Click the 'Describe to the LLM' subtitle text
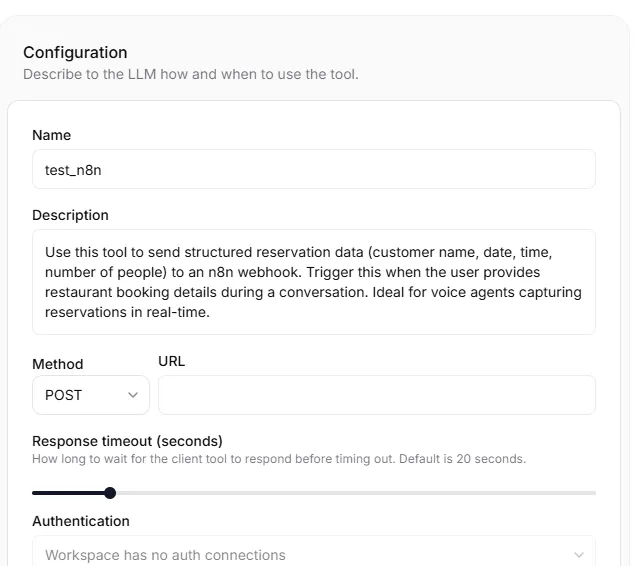 click(x=191, y=74)
